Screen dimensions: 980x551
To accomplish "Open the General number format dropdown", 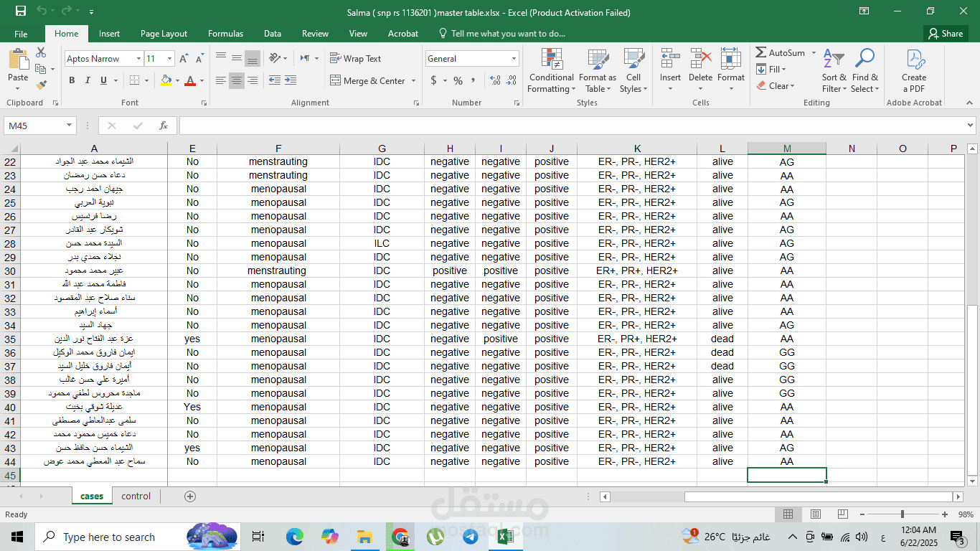I will coord(514,59).
